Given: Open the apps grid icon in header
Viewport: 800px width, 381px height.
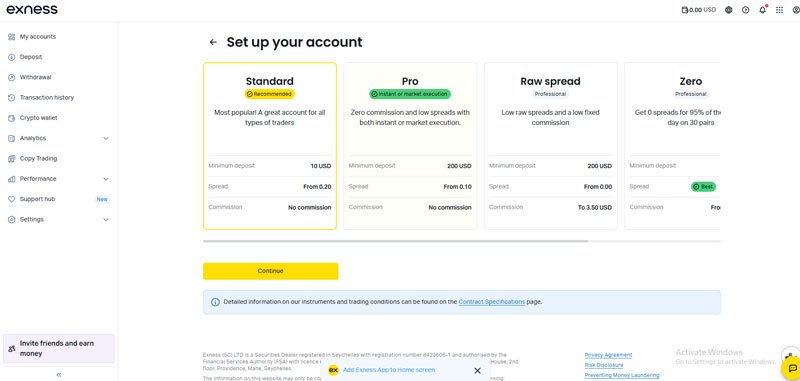Looking at the screenshot, I should (780, 10).
